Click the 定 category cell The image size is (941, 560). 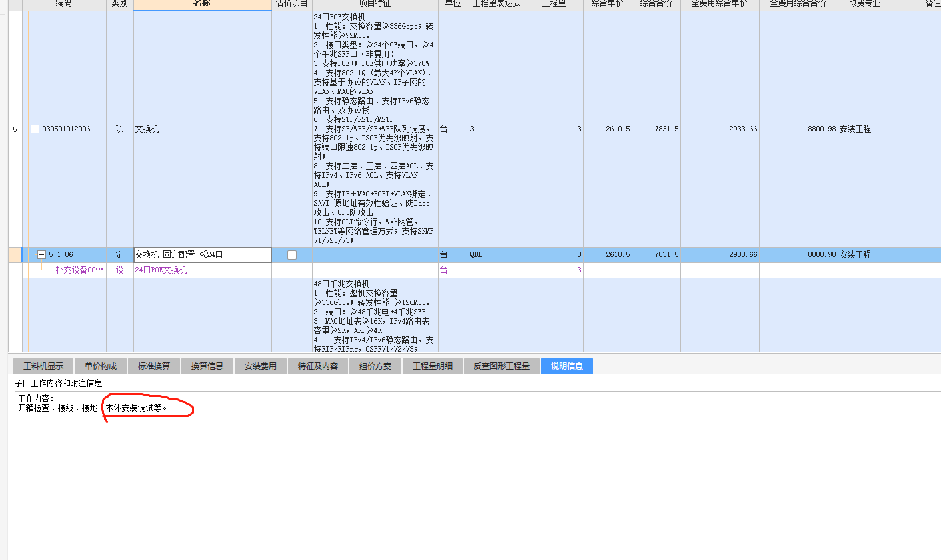(119, 255)
